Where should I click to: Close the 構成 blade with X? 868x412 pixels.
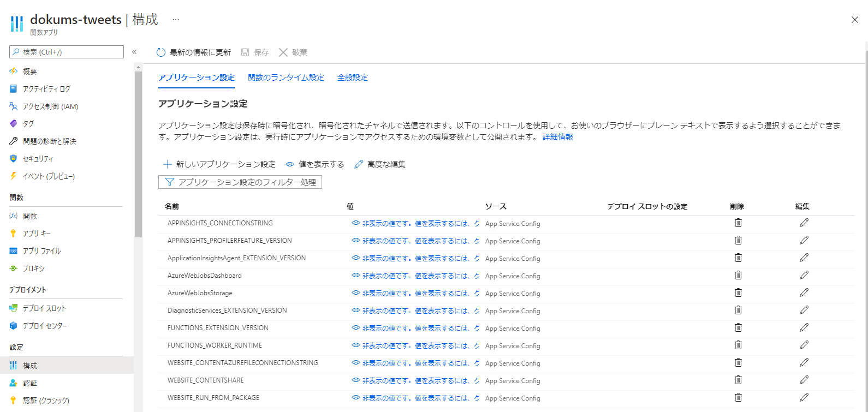click(x=855, y=20)
